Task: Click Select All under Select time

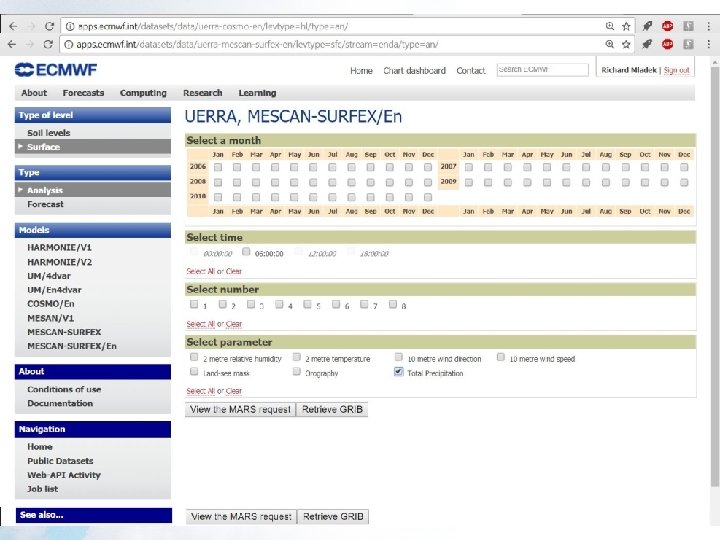Action: pyautogui.click(x=200, y=271)
